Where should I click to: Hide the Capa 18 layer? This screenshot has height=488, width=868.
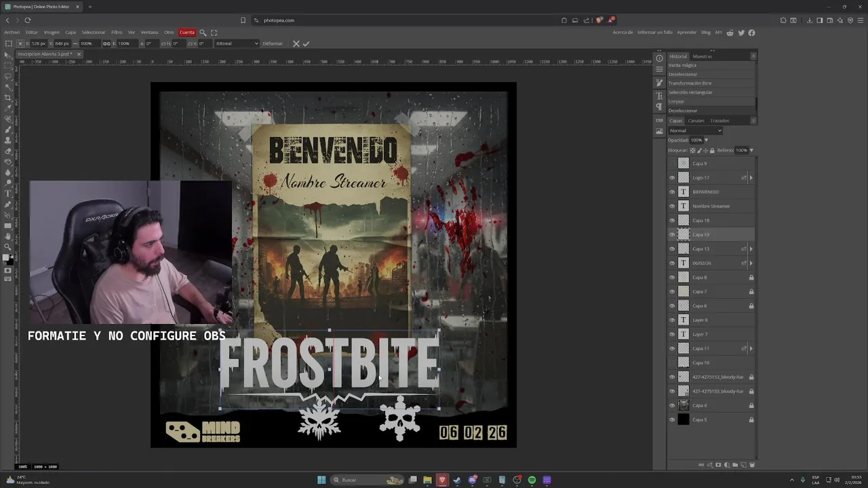pos(672,220)
